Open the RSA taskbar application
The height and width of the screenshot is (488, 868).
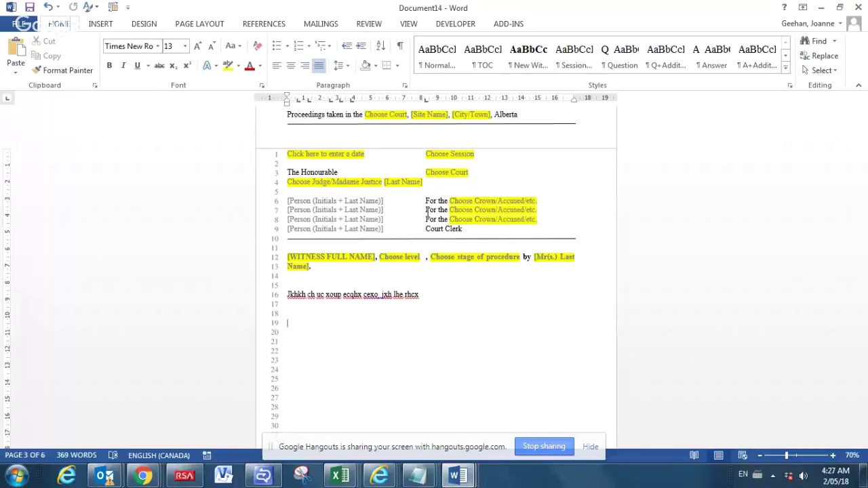(x=184, y=476)
